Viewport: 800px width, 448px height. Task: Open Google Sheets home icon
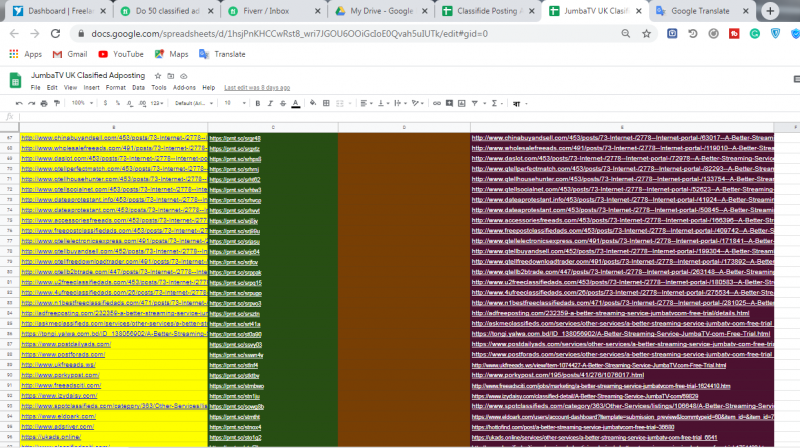pyautogui.click(x=15, y=81)
